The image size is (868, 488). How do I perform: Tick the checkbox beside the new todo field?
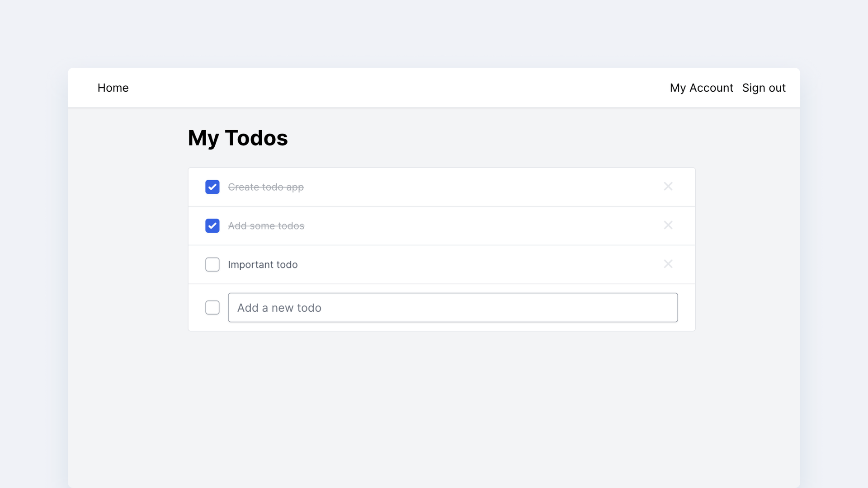[212, 308]
